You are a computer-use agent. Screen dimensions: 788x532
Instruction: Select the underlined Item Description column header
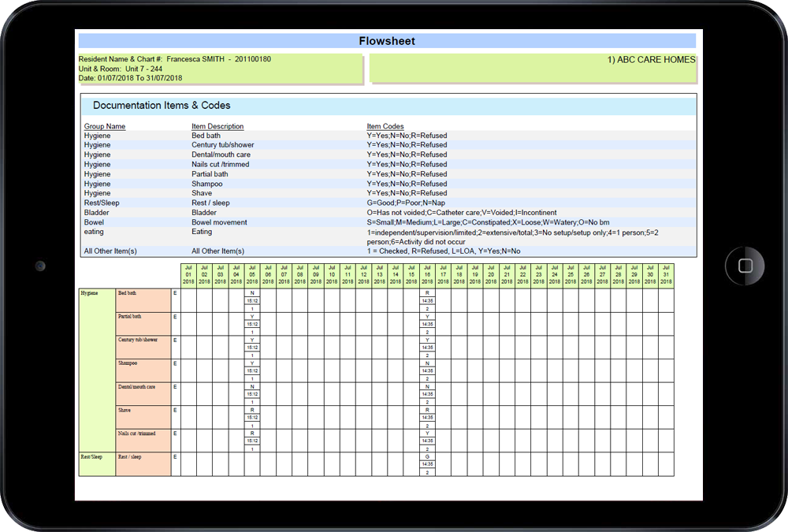tap(217, 126)
